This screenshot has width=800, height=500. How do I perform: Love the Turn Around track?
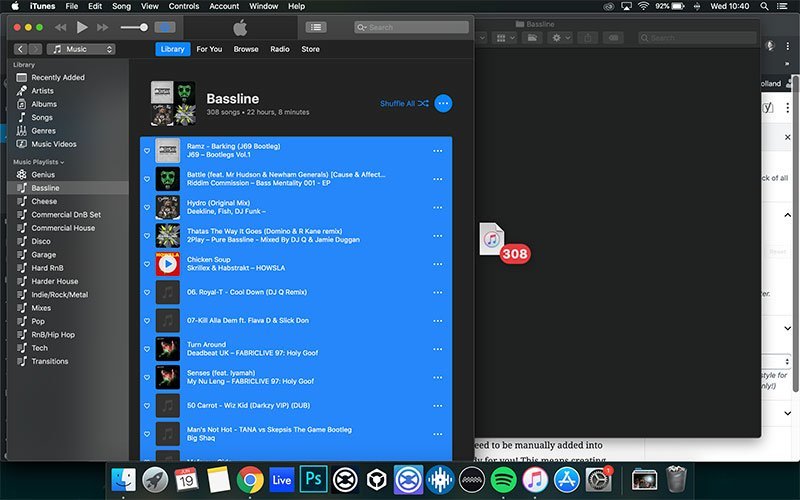[147, 349]
